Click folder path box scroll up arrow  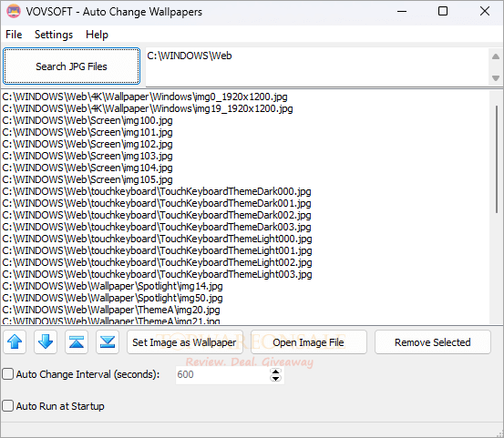(x=496, y=56)
